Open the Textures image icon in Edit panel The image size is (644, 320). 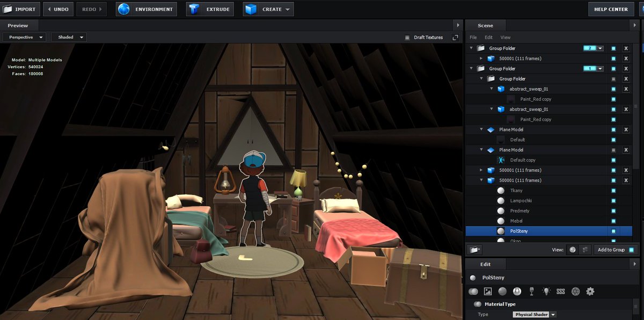click(488, 292)
